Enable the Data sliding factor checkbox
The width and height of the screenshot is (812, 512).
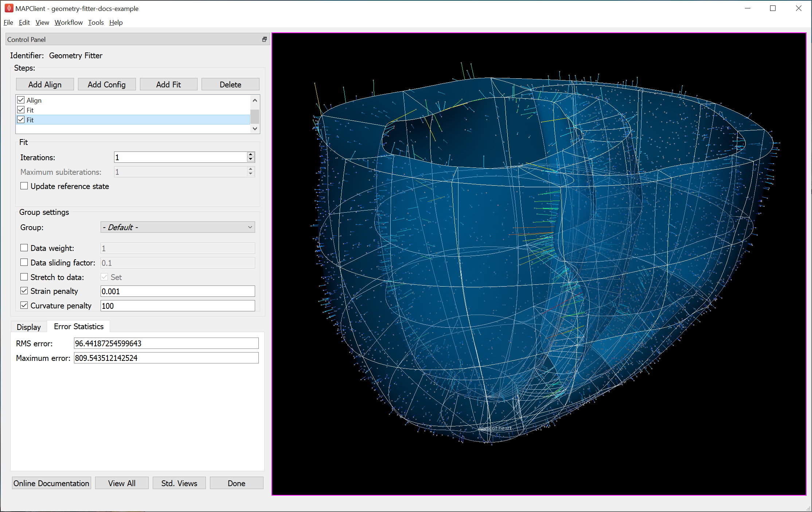pyautogui.click(x=24, y=263)
